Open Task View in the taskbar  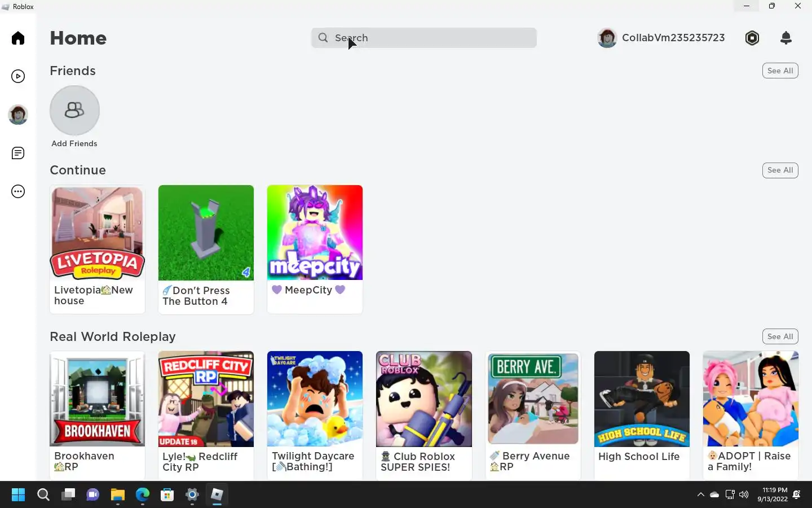coord(68,495)
